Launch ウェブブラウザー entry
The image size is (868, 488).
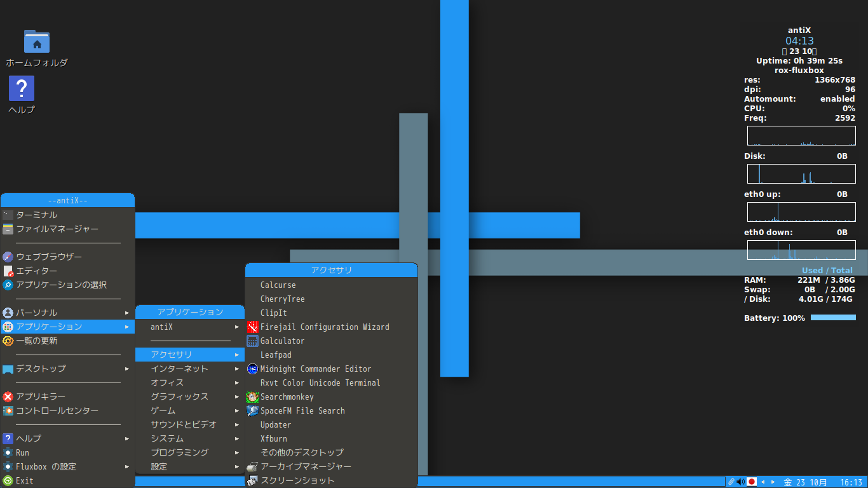click(x=67, y=257)
